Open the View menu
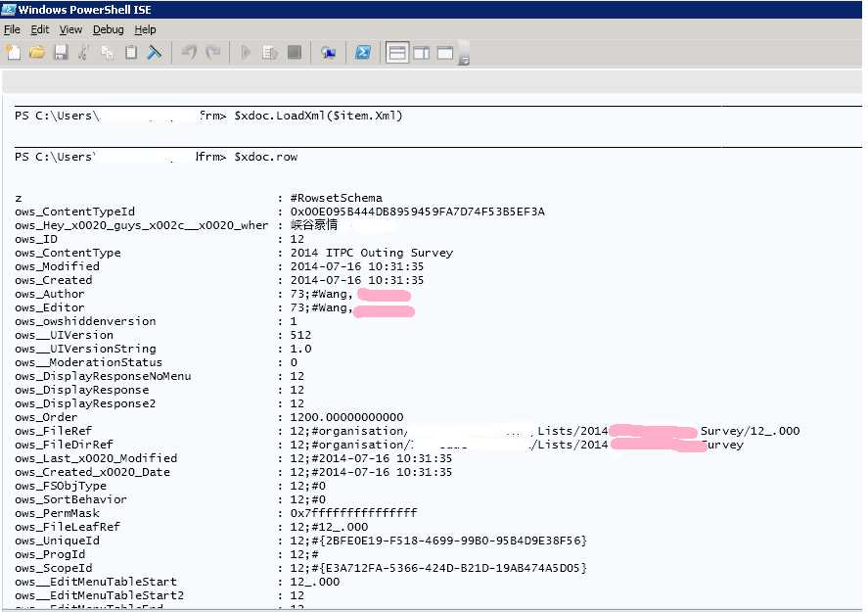The image size is (868, 612). (70, 29)
